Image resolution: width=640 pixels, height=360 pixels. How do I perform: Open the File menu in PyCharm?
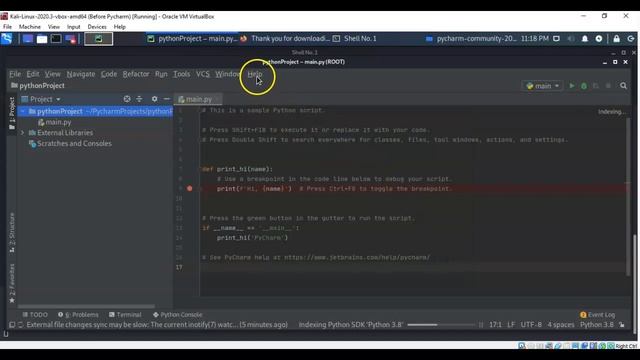coord(15,74)
